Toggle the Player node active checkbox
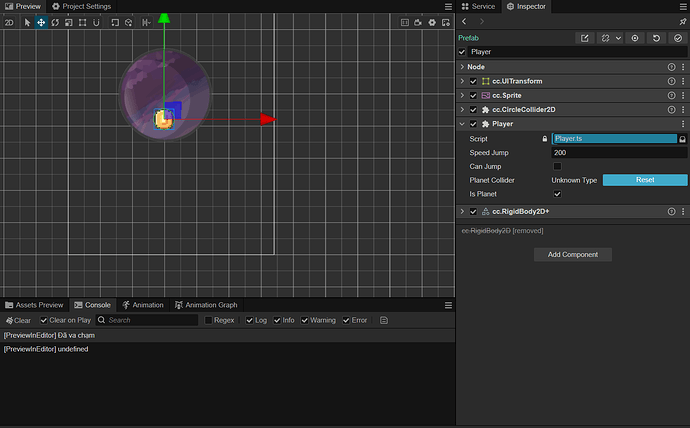The height and width of the screenshot is (428, 690). 462,52
